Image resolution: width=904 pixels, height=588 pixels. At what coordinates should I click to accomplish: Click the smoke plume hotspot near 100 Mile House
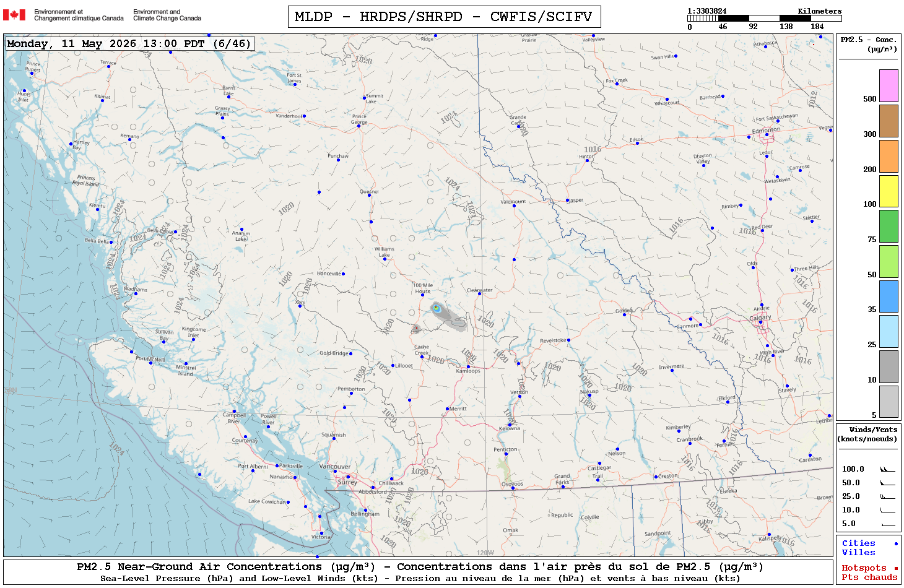click(436, 308)
